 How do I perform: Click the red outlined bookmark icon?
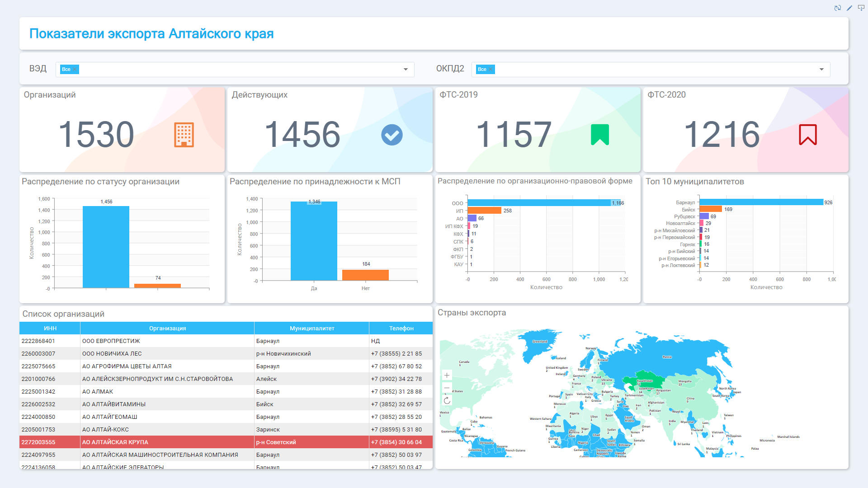coord(807,135)
